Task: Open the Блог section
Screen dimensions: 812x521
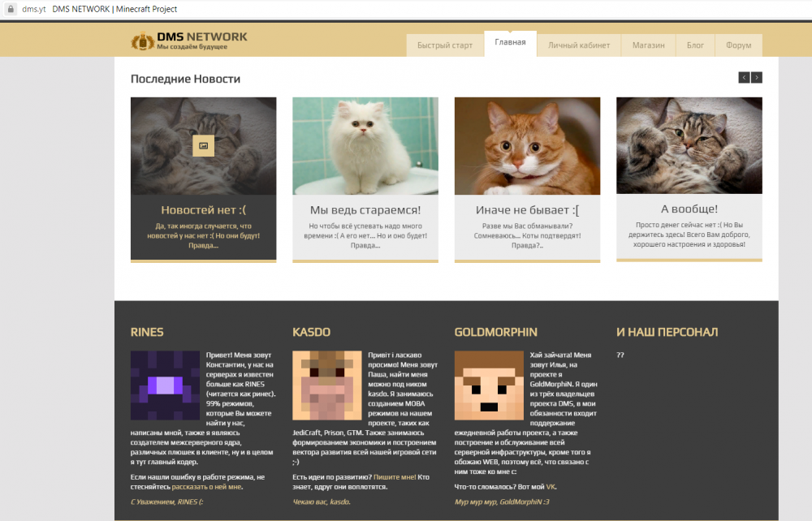Action: click(695, 45)
